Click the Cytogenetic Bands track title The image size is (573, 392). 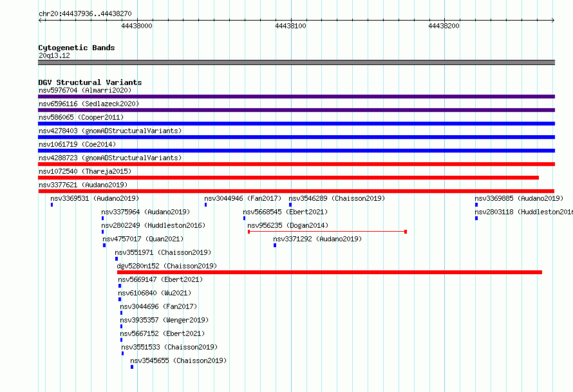pyautogui.click(x=77, y=48)
